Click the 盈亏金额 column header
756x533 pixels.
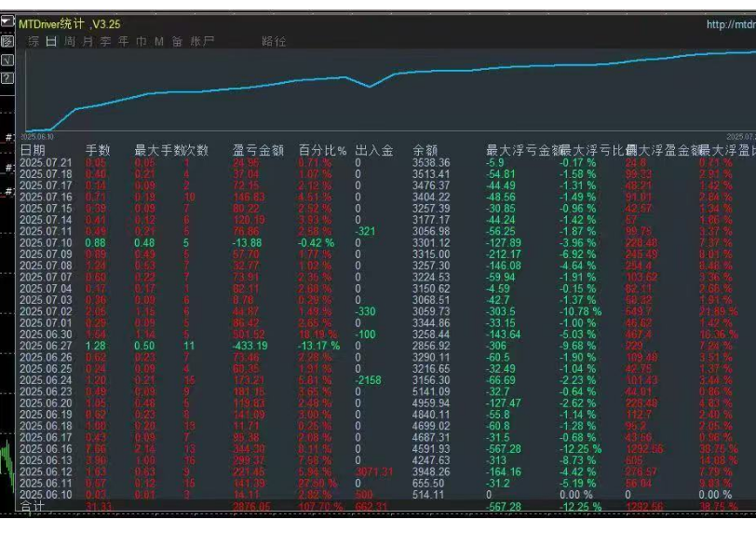[259, 151]
